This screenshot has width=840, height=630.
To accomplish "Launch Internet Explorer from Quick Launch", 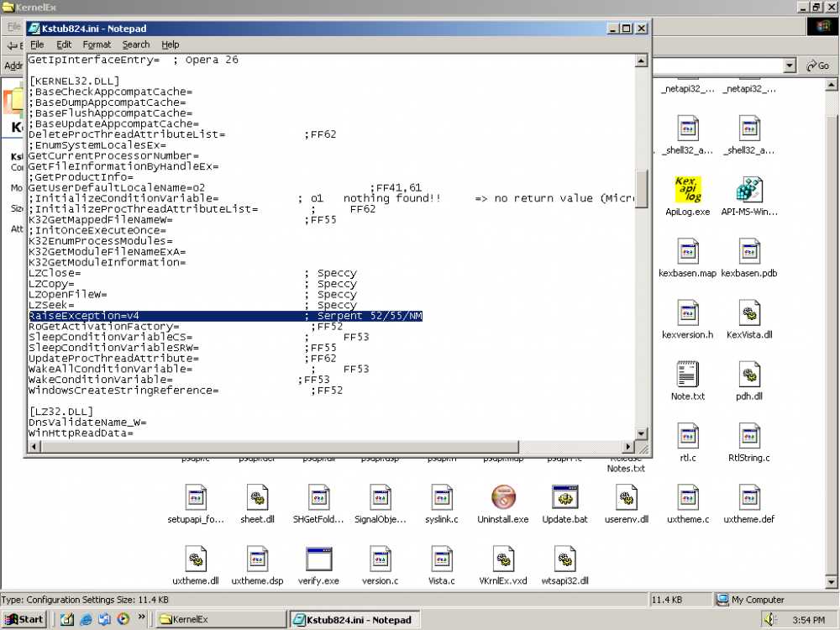I will pos(86,620).
